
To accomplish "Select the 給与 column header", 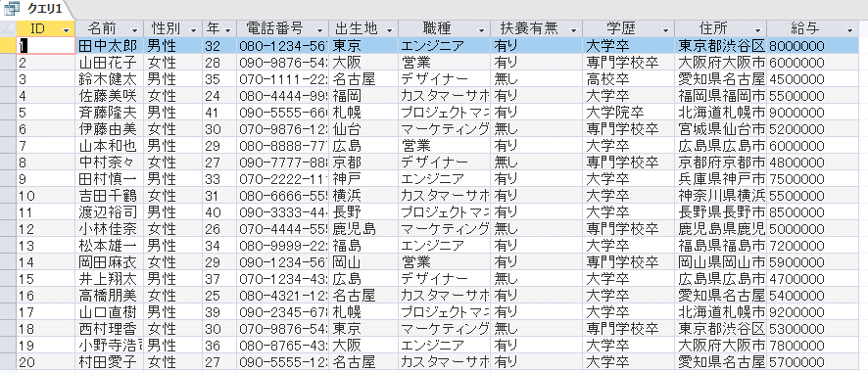I will pyautogui.click(x=812, y=28).
